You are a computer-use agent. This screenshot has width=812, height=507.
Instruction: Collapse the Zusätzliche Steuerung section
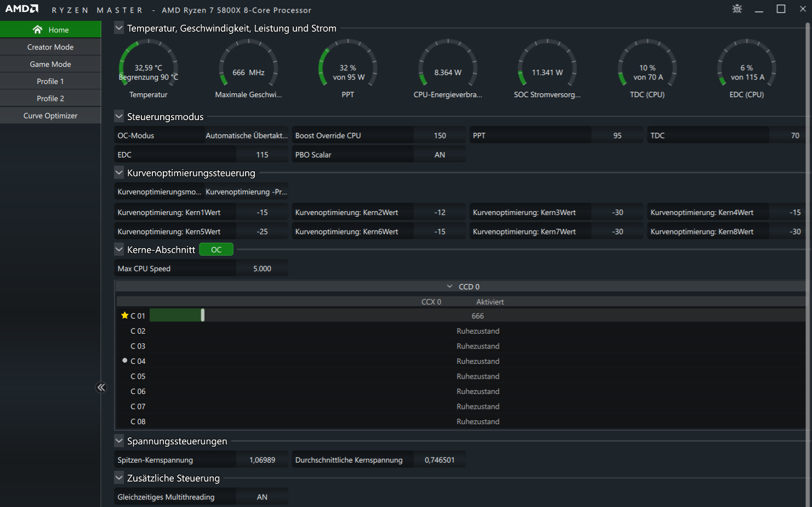pyautogui.click(x=119, y=478)
